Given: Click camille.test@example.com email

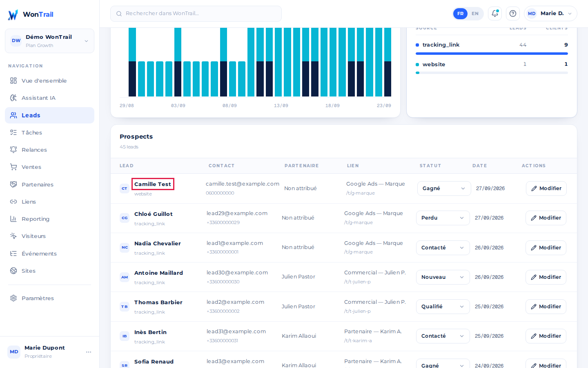Looking at the screenshot, I should [243, 184].
